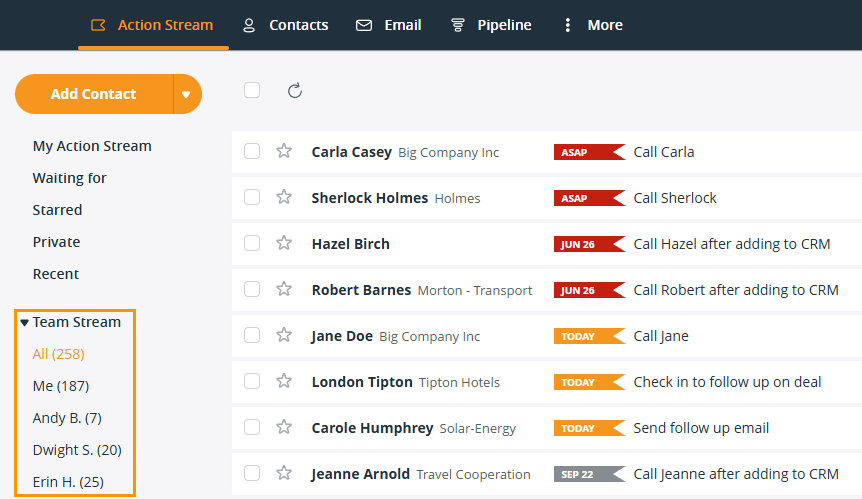Image resolution: width=862 pixels, height=499 pixels.
Task: Star the Sherlock Holmes row
Action: pos(284,197)
